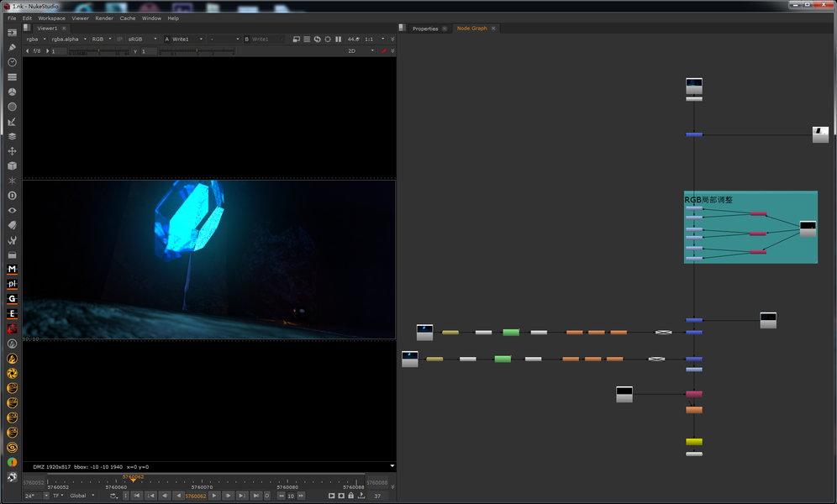Image resolution: width=837 pixels, height=504 pixels.
Task: Open the Workspace menu
Action: (52, 18)
